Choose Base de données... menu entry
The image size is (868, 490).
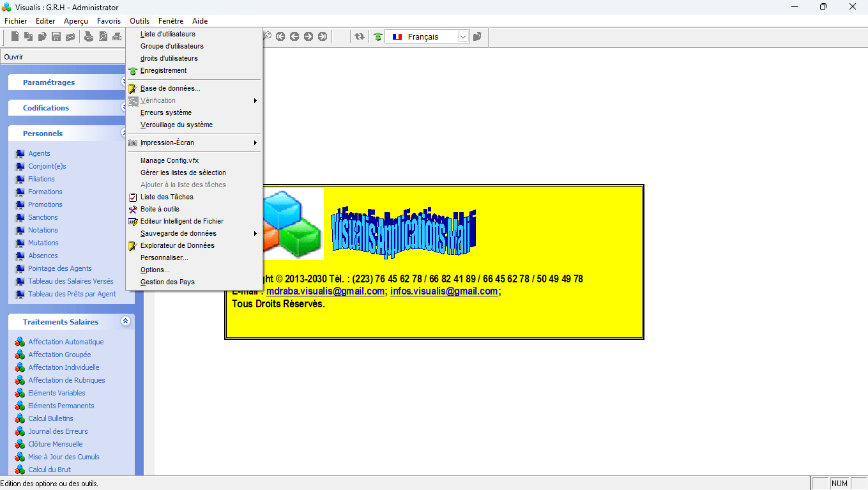tap(194, 88)
